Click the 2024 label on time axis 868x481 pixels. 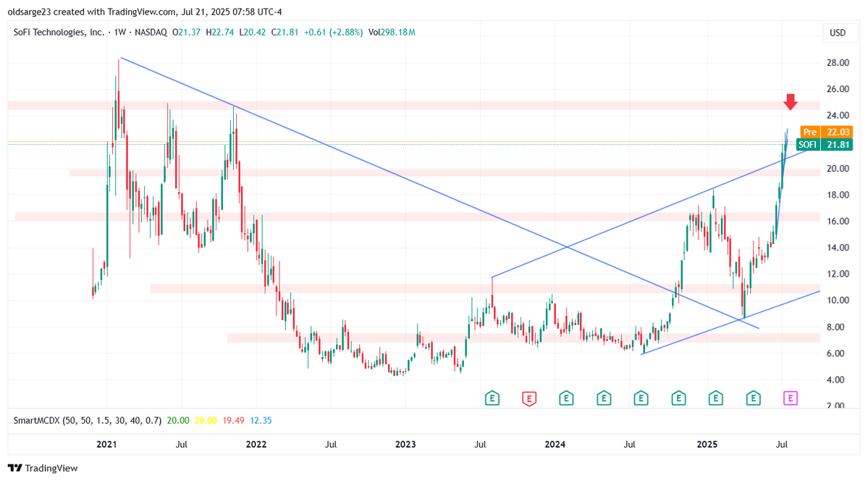555,444
